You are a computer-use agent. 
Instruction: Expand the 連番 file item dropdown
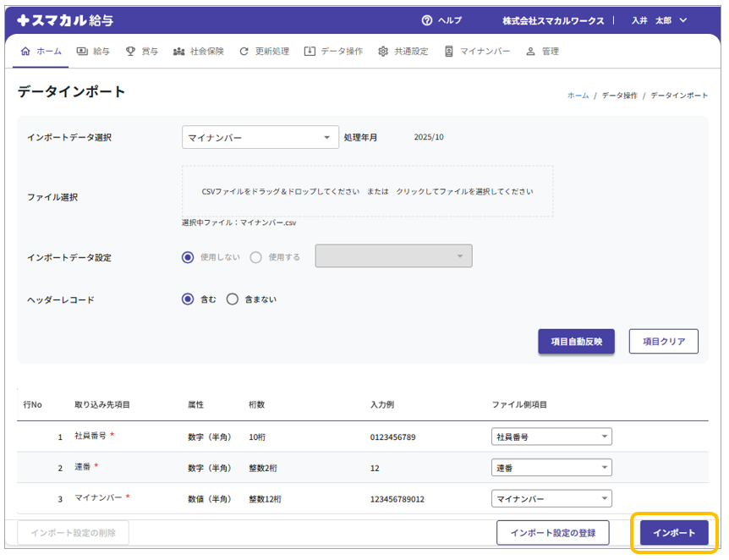(551, 468)
